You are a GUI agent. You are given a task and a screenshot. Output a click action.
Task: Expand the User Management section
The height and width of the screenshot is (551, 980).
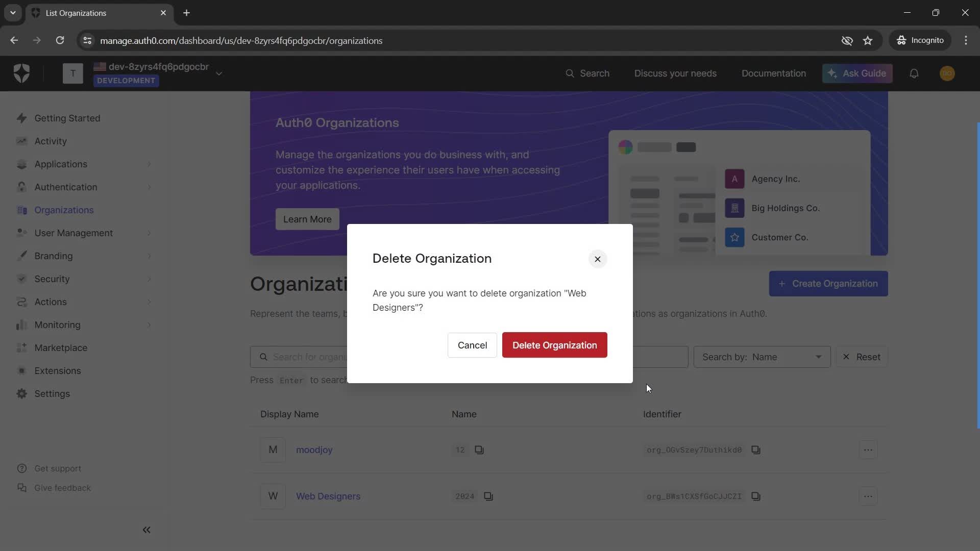84,233
